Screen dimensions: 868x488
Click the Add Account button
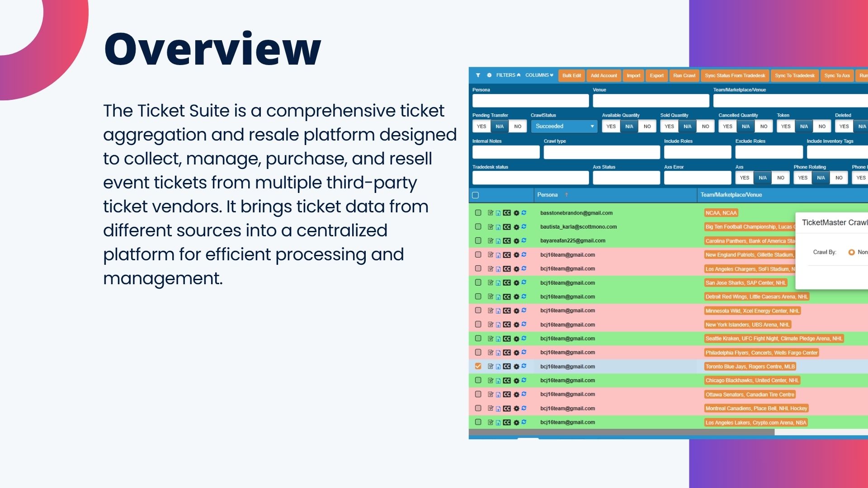click(604, 75)
